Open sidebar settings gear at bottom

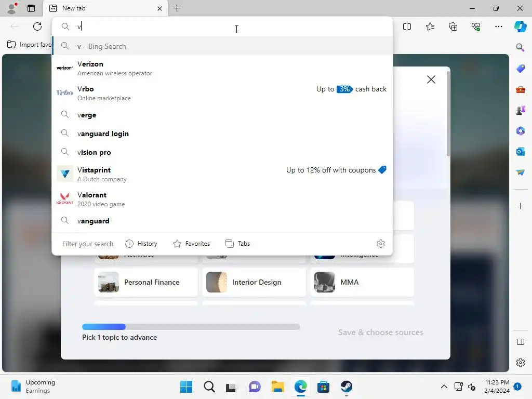coord(520,363)
